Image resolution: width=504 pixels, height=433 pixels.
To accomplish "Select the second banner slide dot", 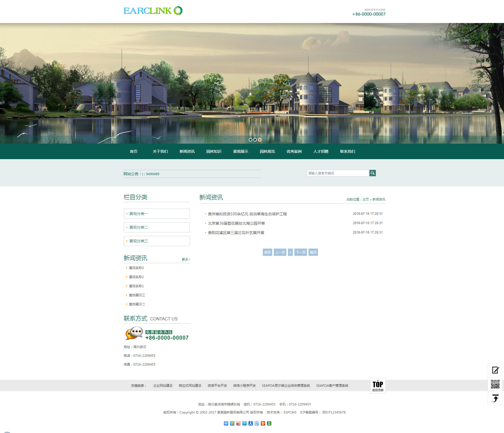I will (255, 140).
